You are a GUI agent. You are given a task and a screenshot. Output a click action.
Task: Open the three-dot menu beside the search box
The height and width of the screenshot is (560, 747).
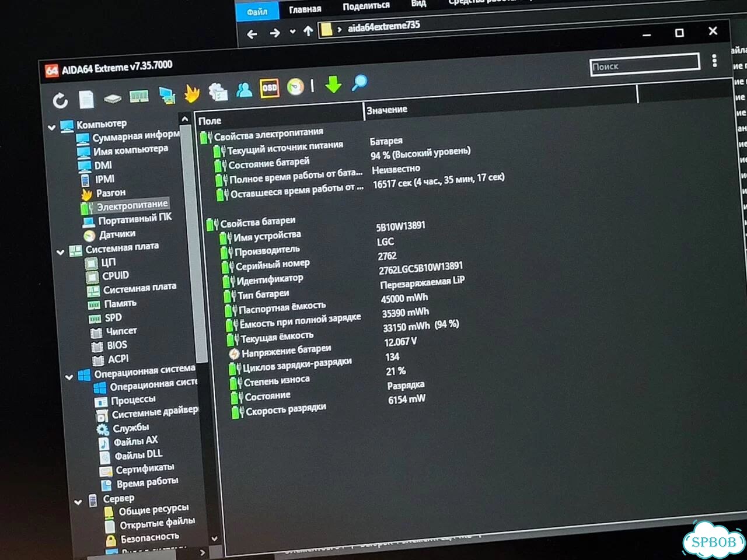point(714,61)
